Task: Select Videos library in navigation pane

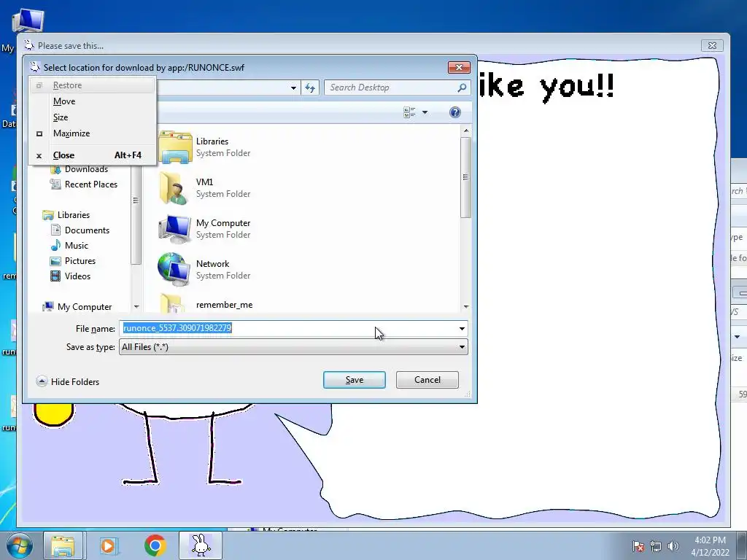Action: click(x=71, y=276)
